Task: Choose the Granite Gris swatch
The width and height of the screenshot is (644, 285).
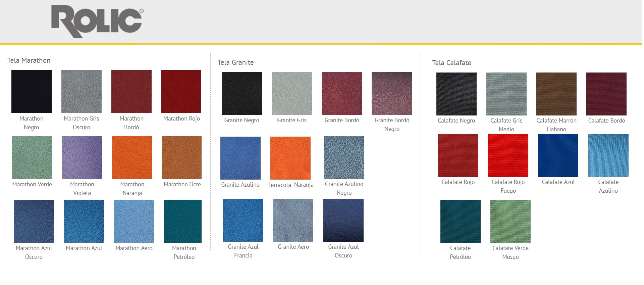Action: [292, 93]
